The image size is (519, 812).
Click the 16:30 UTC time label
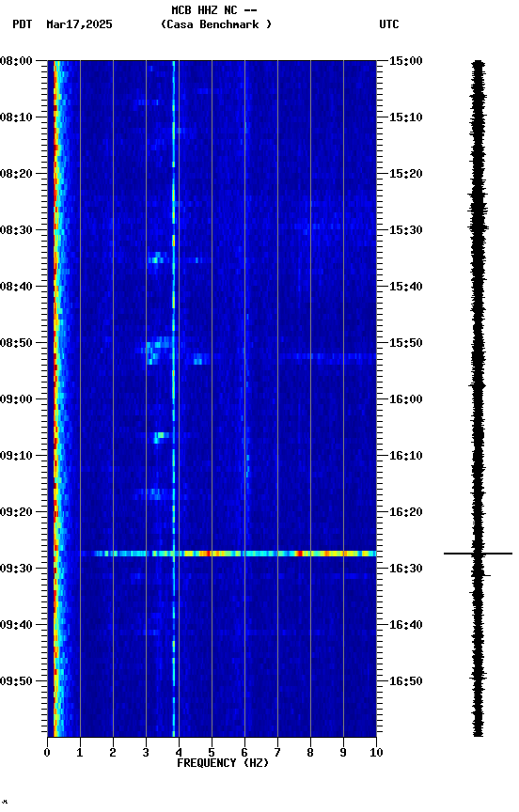pos(406,569)
